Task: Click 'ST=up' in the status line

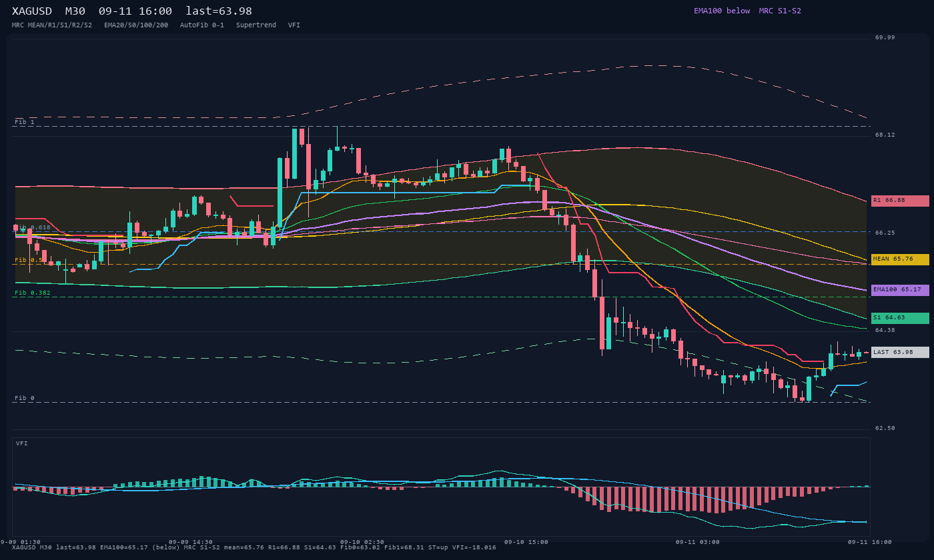Action: coord(440,547)
